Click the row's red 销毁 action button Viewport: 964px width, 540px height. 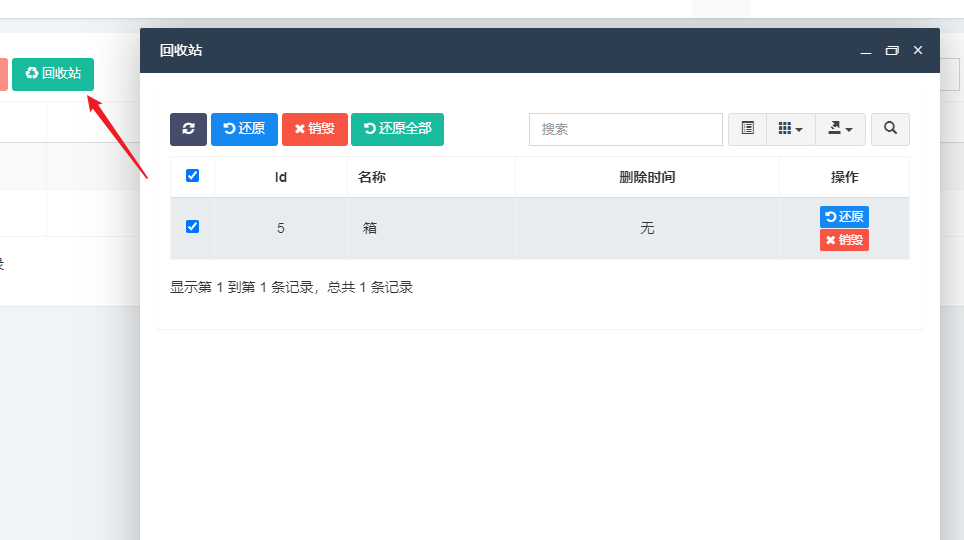[844, 240]
